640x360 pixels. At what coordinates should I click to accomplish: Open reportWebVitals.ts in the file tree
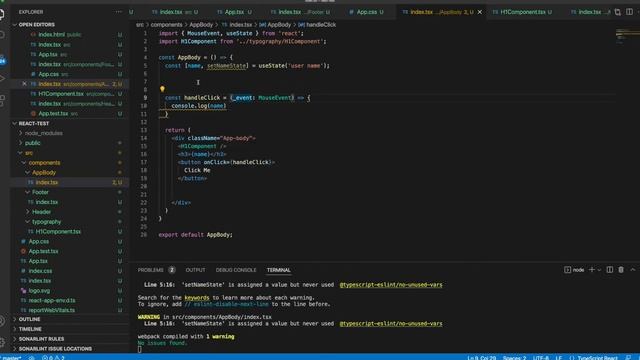pyautogui.click(x=52, y=310)
